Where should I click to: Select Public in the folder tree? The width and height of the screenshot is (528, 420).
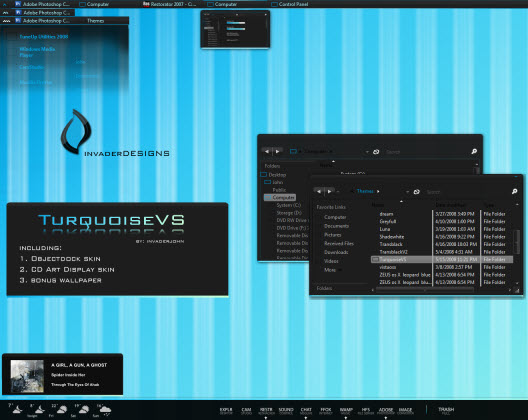pos(279,190)
